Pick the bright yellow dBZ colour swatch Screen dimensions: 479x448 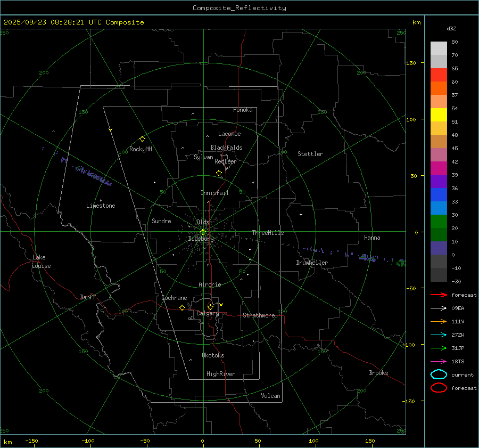pos(439,115)
